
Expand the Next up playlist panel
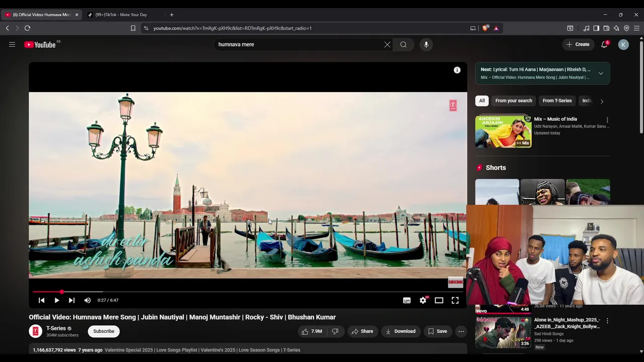tap(601, 73)
